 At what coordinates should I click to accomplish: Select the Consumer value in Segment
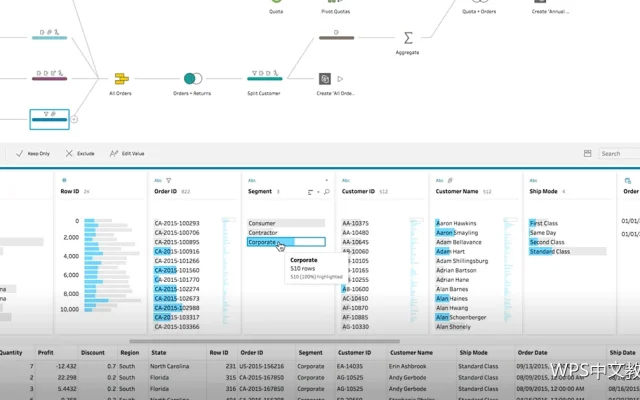click(x=286, y=223)
